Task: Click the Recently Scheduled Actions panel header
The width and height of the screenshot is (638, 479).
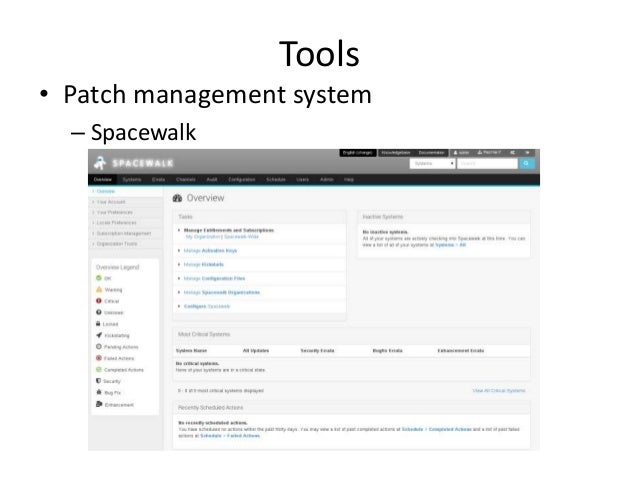Action: click(x=352, y=408)
